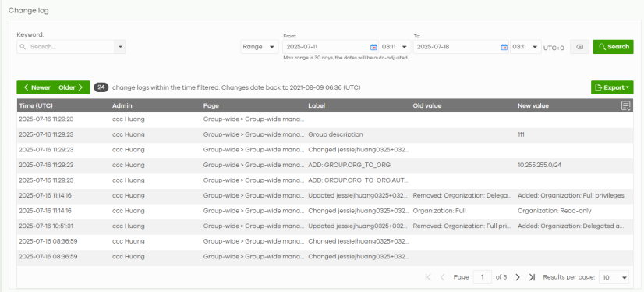Open the Export dropdown button

point(612,87)
